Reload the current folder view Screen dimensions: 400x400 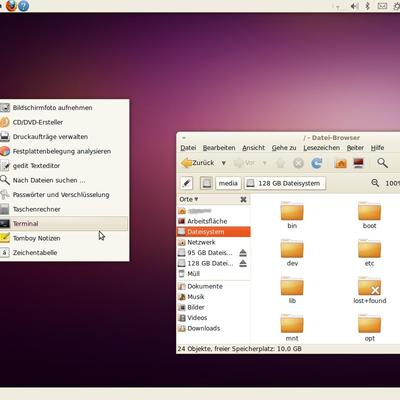316,163
